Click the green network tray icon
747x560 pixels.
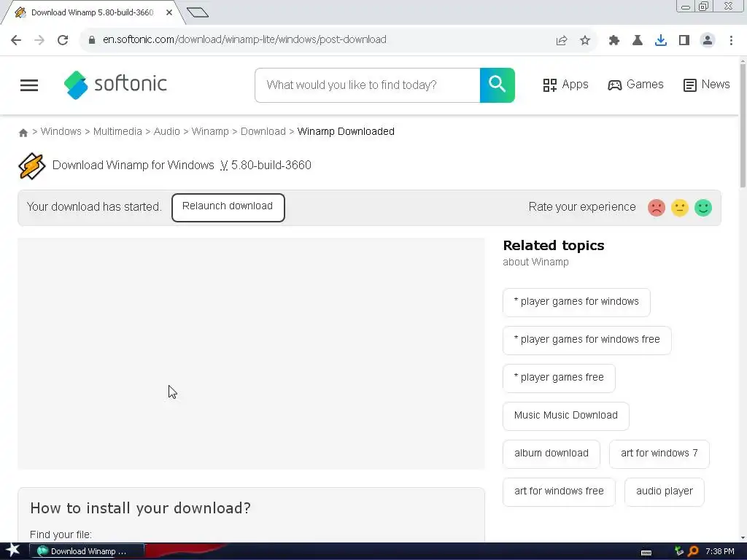click(x=679, y=551)
